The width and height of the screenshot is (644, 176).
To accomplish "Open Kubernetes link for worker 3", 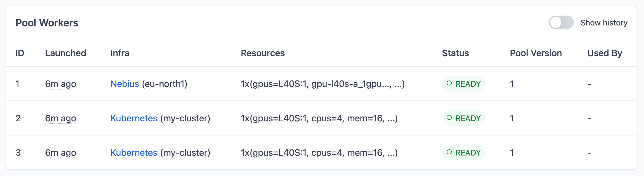I will tap(134, 153).
